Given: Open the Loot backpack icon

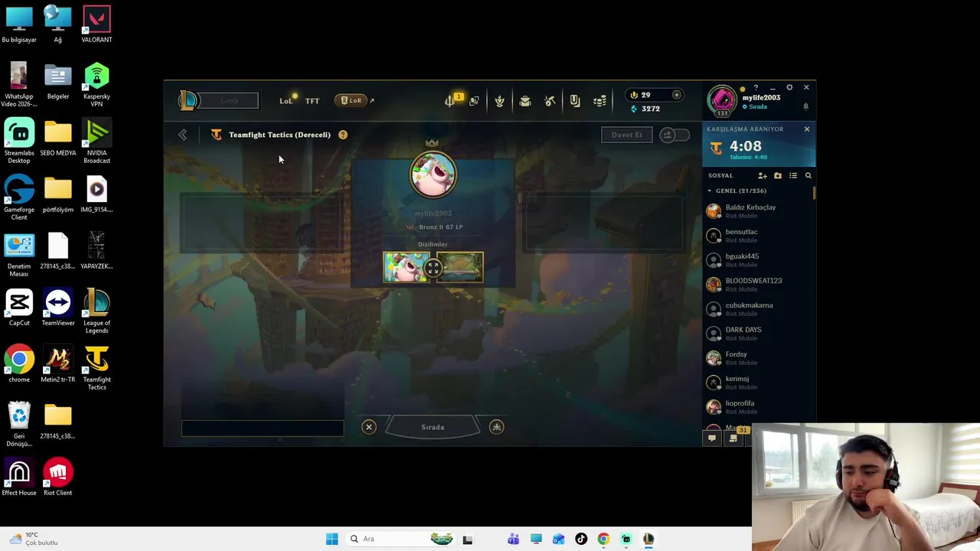Looking at the screenshot, I should pos(524,101).
